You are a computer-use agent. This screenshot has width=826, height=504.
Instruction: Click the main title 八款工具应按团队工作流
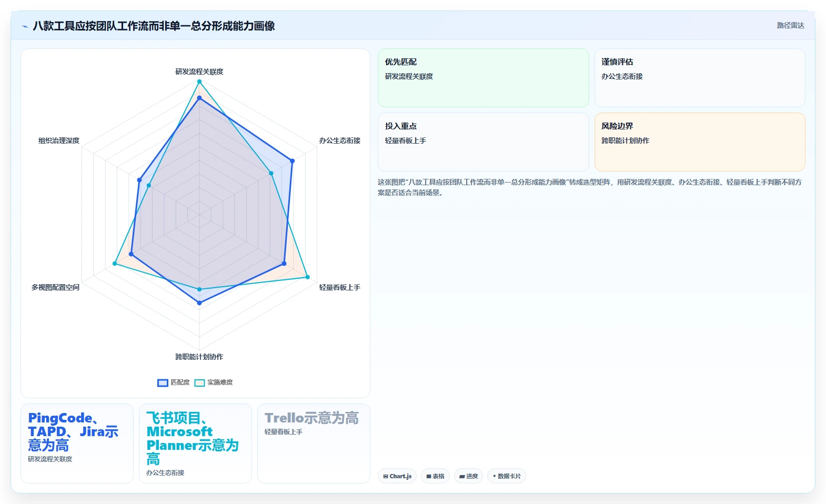[x=154, y=26]
